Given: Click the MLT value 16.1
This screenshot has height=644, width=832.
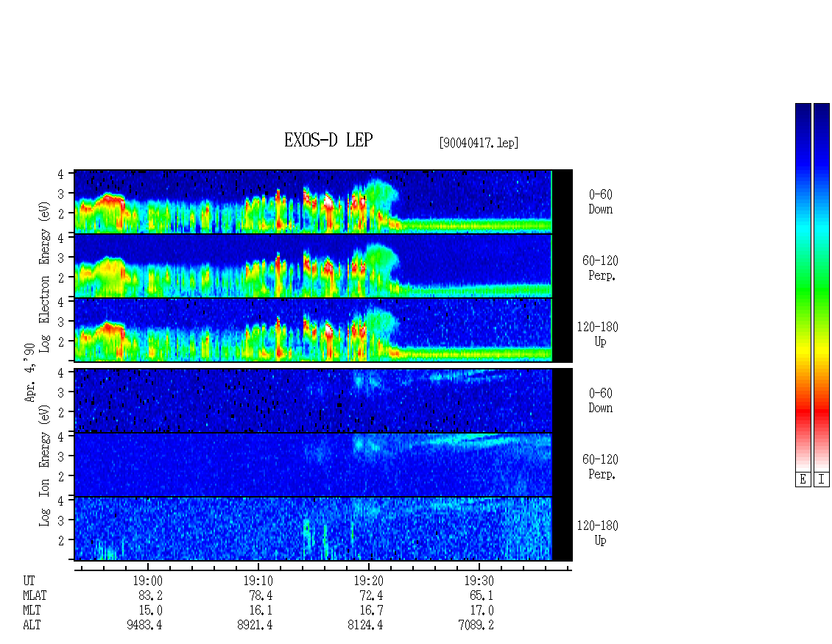Looking at the screenshot, I should (x=261, y=611).
